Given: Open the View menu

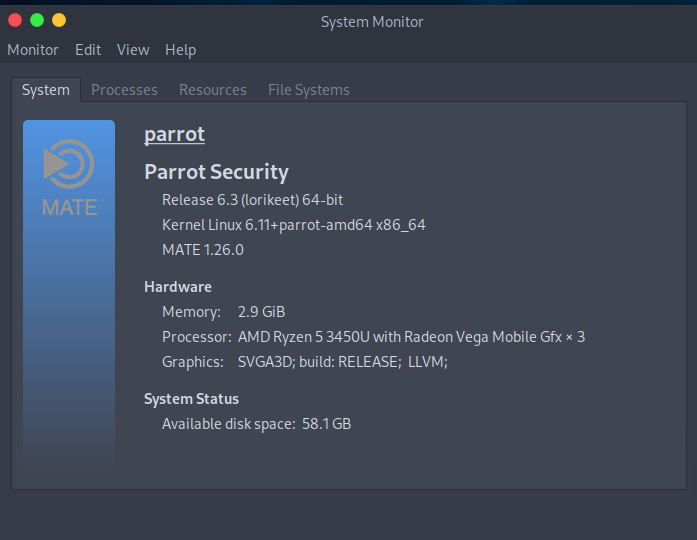Looking at the screenshot, I should (133, 50).
